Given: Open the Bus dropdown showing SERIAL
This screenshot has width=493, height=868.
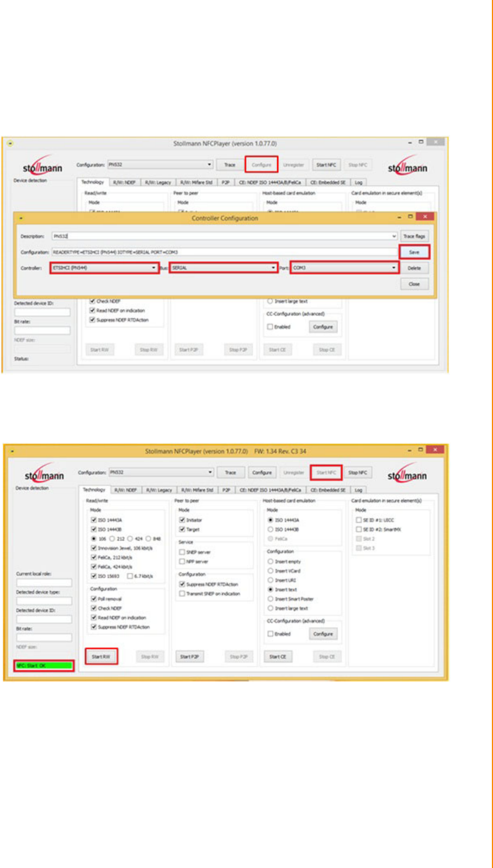Looking at the screenshot, I should click(223, 268).
